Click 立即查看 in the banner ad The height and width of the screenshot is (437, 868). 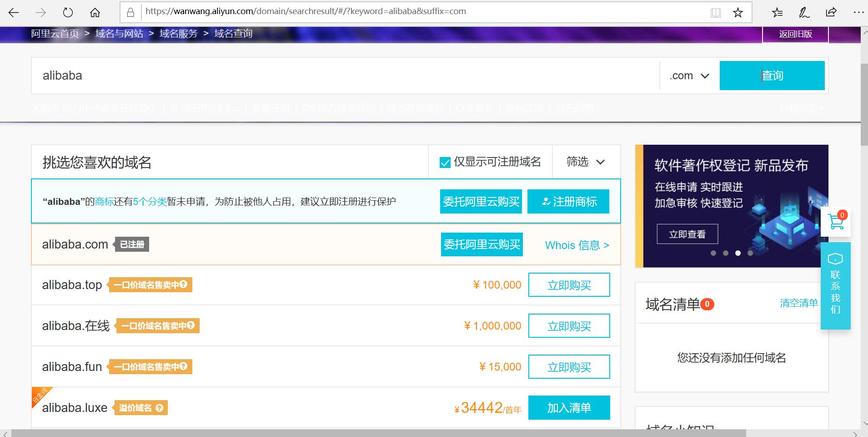[x=687, y=234]
